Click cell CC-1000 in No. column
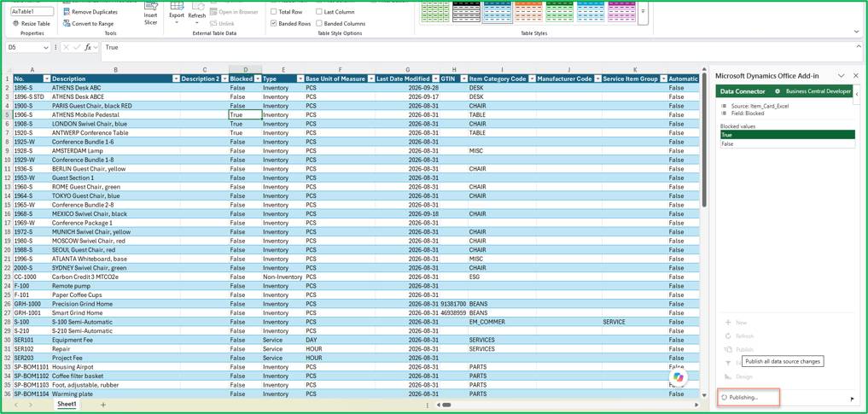 point(31,277)
